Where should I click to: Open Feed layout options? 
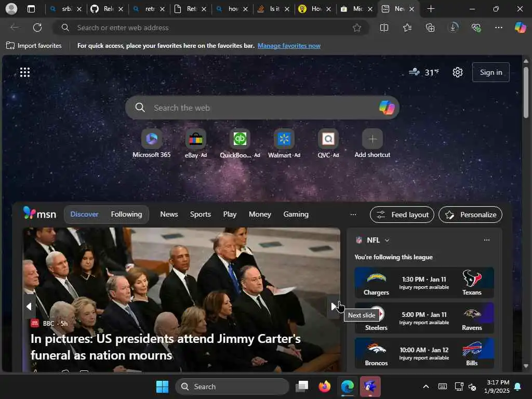402,215
